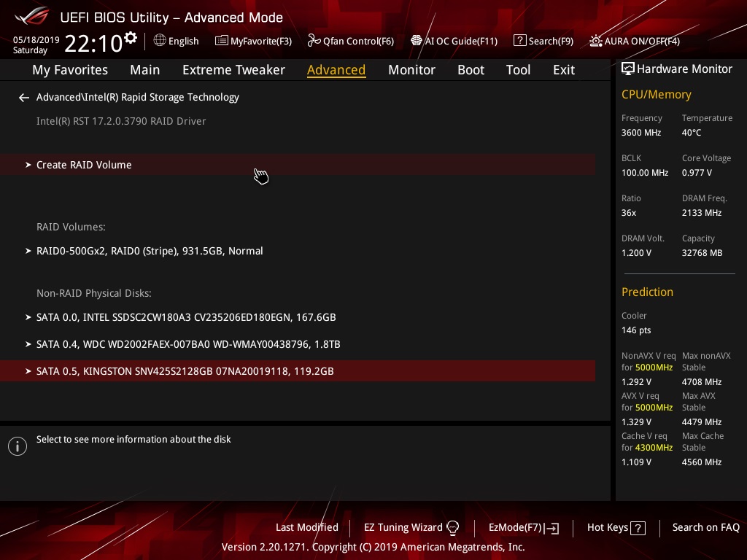
Task: Click the 1.329 V AVX voltage value
Action: (636, 422)
